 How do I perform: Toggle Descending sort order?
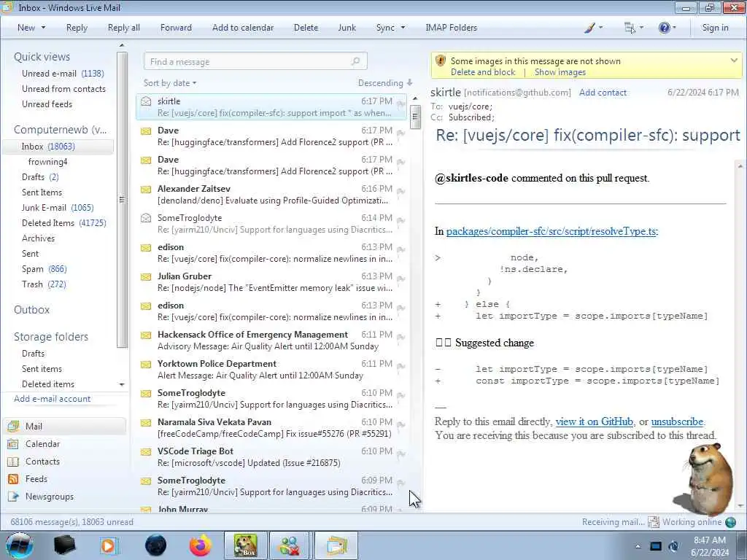[385, 83]
